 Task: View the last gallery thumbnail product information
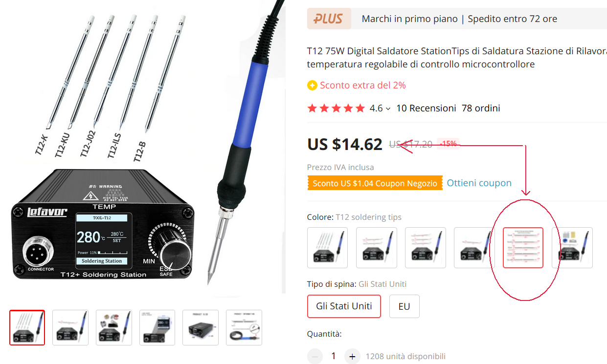point(244,328)
